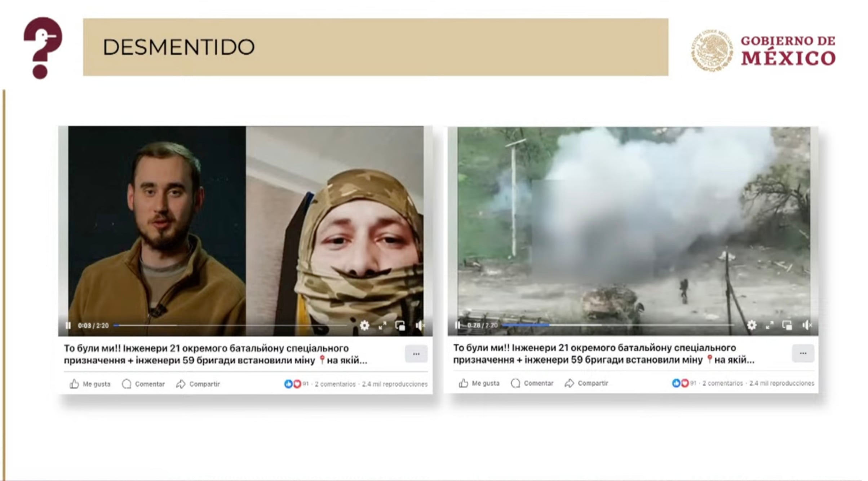The image size is (868, 481).
Task: Click the Gobierno de México emblem
Action: (x=712, y=50)
